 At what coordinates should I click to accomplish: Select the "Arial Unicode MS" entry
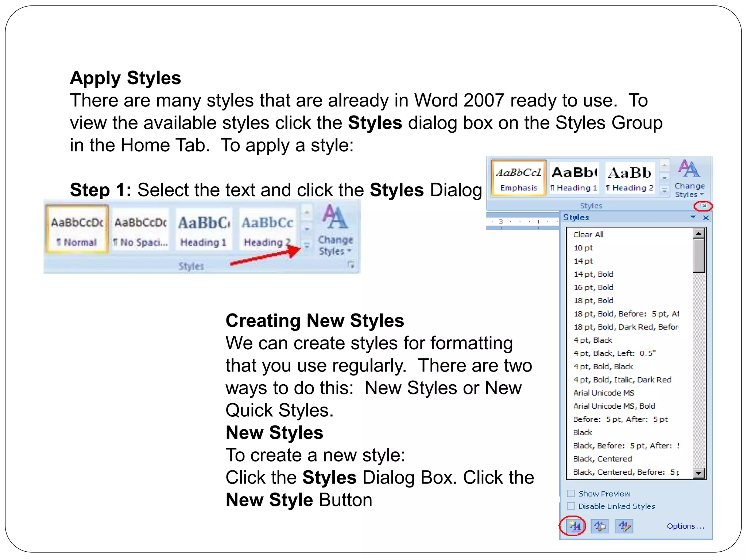(604, 393)
